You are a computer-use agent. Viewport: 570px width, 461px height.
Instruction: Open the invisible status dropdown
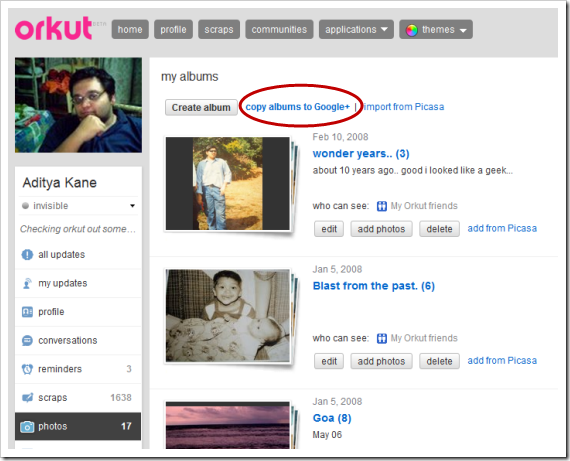(133, 206)
